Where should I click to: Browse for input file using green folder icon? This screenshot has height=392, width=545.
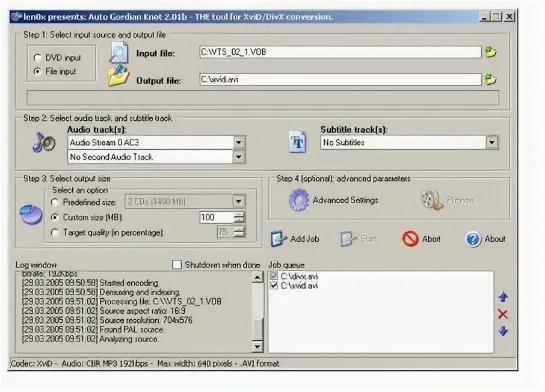[x=491, y=52]
